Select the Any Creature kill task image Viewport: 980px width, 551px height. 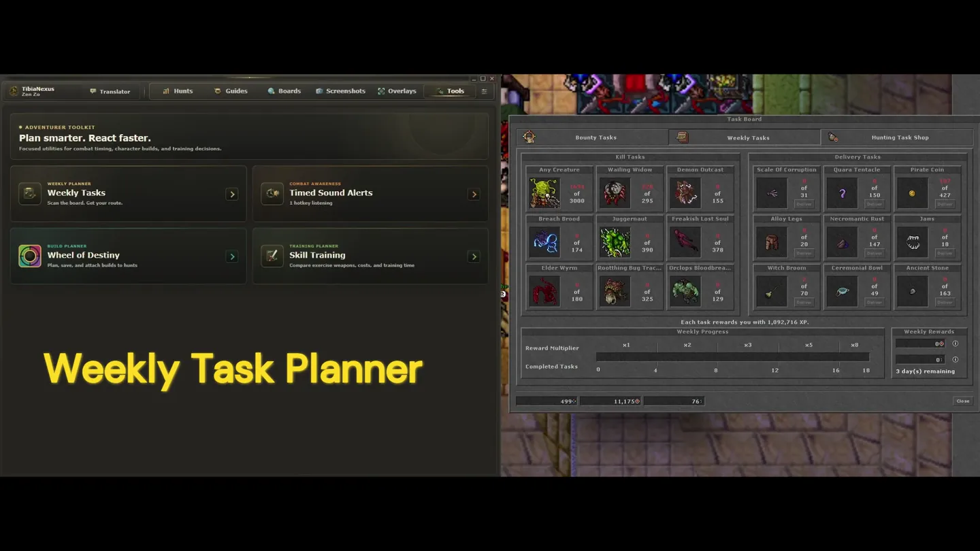tap(544, 193)
